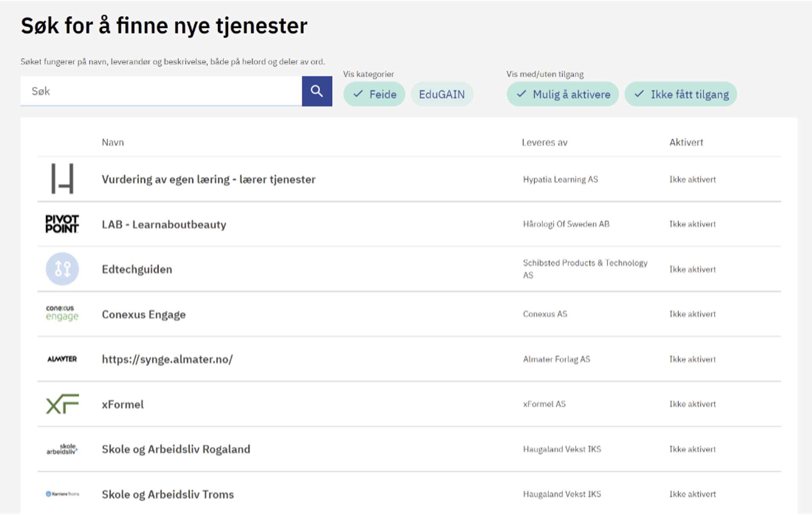Image resolution: width=812 pixels, height=515 pixels.
Task: Click the Pivot Point logo
Action: [62, 224]
